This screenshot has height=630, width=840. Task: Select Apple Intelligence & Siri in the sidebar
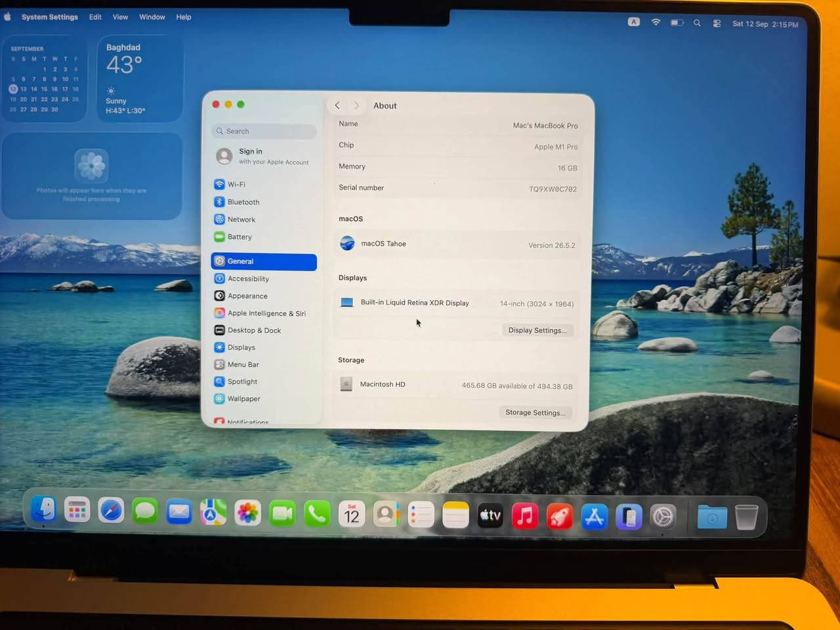tap(264, 313)
